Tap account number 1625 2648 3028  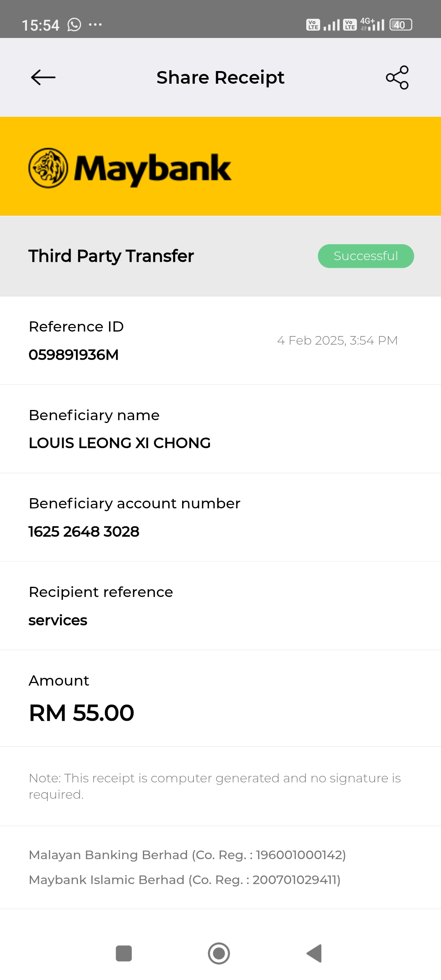pyautogui.click(x=84, y=532)
